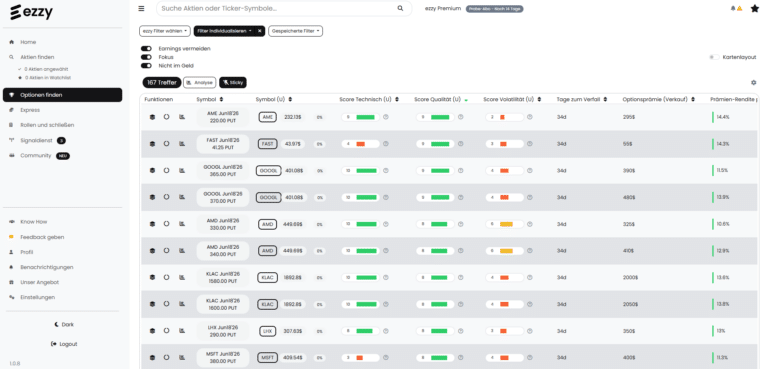Click the Logout link
768x369 pixels.
click(x=64, y=344)
